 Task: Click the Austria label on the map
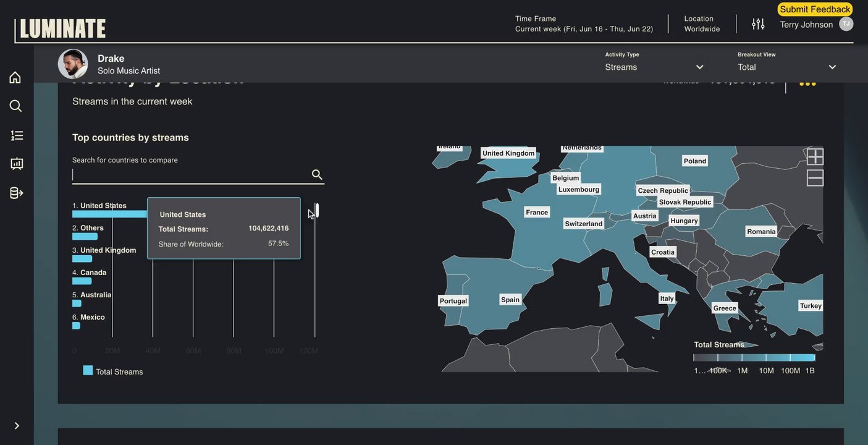coord(645,216)
